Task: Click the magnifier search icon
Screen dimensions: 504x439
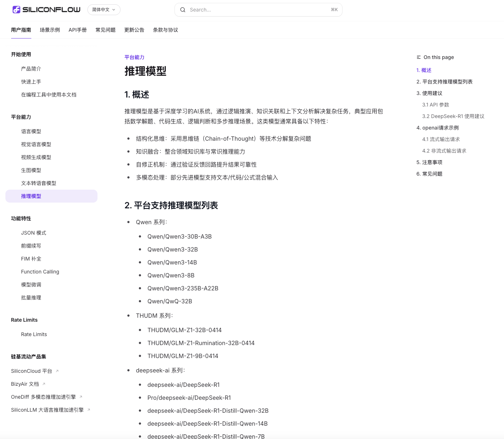Action: (x=183, y=10)
